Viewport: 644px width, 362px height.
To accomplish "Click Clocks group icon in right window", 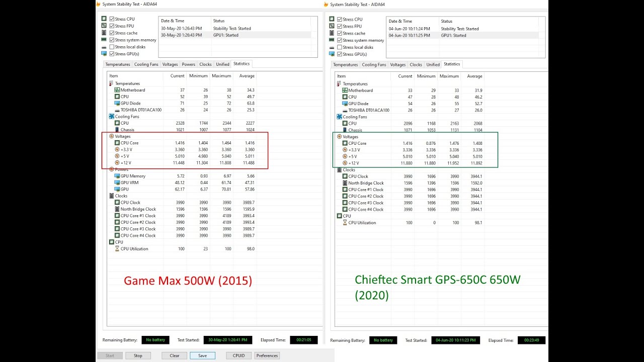I will 339,170.
